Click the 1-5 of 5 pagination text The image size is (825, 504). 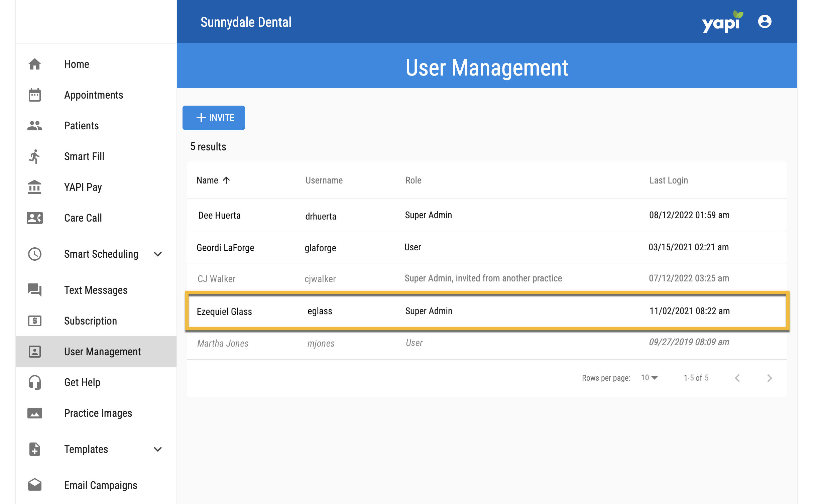pyautogui.click(x=696, y=378)
